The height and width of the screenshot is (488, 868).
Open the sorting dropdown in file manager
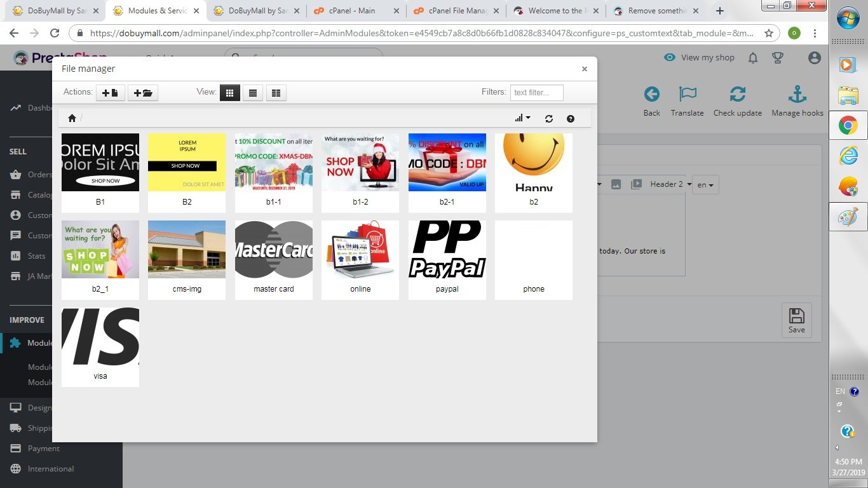tap(523, 118)
